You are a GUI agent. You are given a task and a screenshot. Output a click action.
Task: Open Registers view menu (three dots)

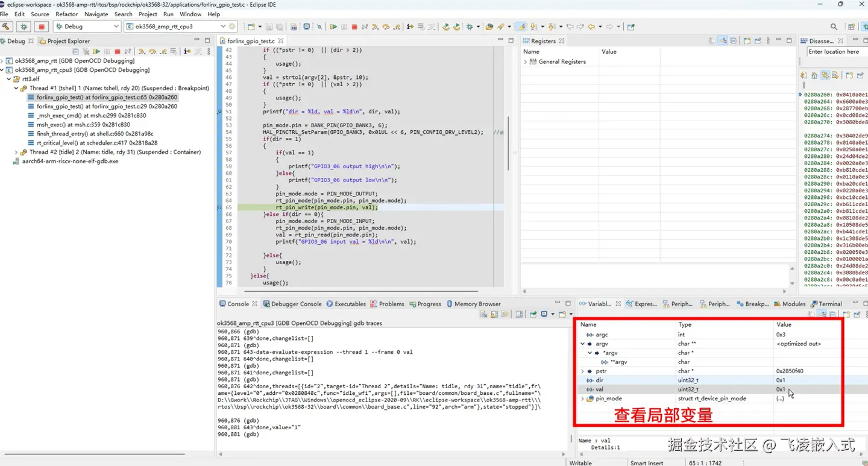pos(769,41)
